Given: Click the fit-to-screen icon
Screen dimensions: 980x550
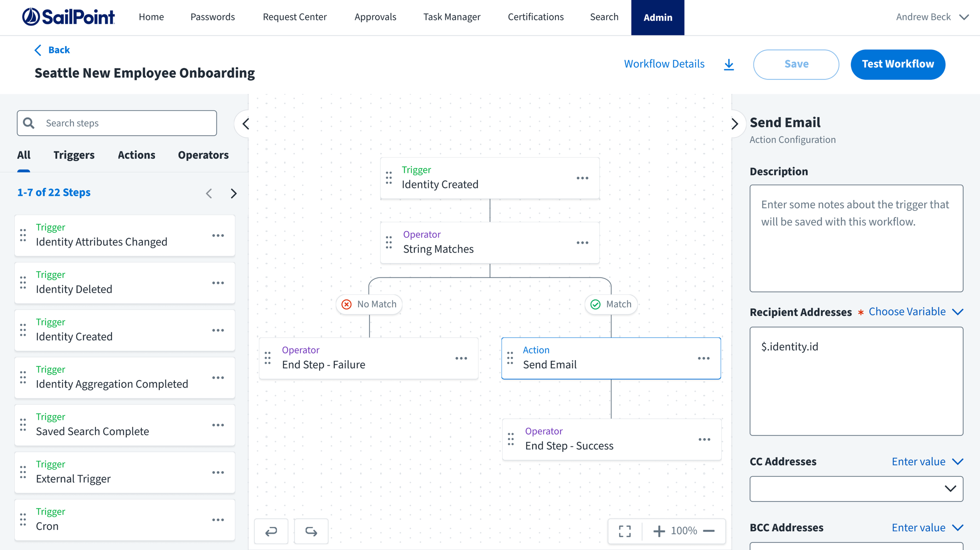Looking at the screenshot, I should [x=625, y=531].
